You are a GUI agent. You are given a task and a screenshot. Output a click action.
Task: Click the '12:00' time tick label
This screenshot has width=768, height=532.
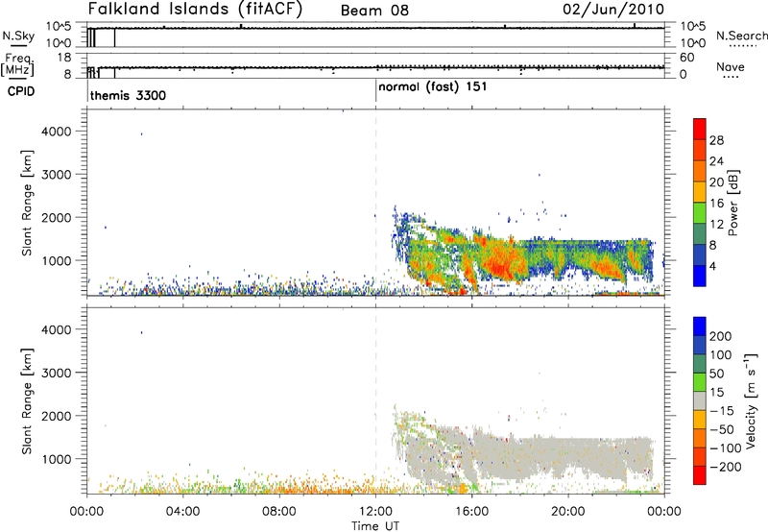coord(375,512)
